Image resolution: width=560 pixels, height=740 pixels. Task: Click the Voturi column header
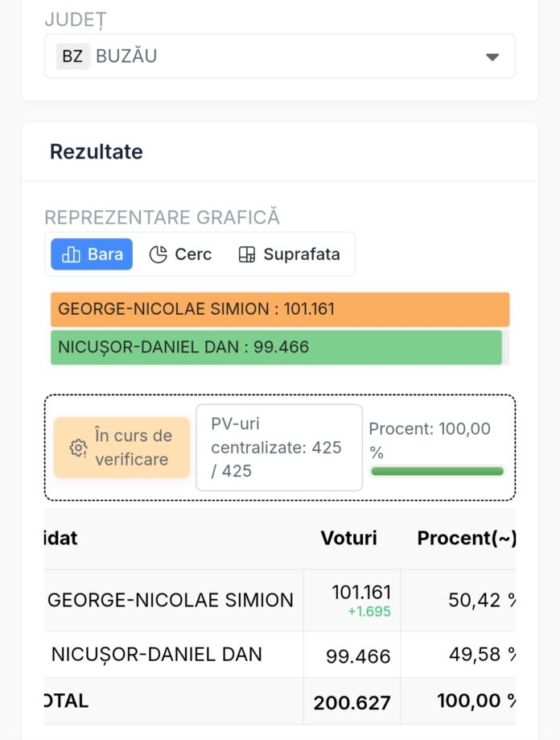coord(348,538)
